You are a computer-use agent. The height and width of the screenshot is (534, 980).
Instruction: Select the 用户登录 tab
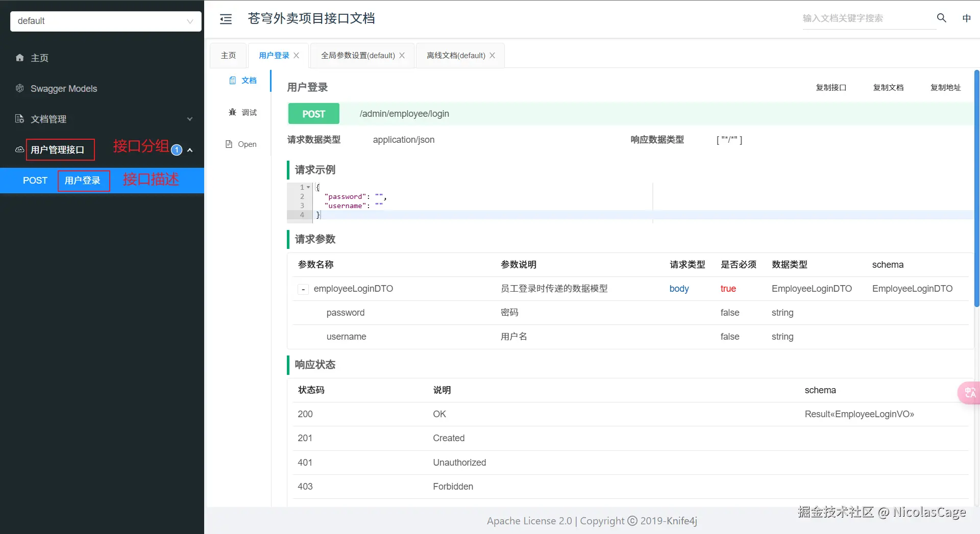click(274, 55)
